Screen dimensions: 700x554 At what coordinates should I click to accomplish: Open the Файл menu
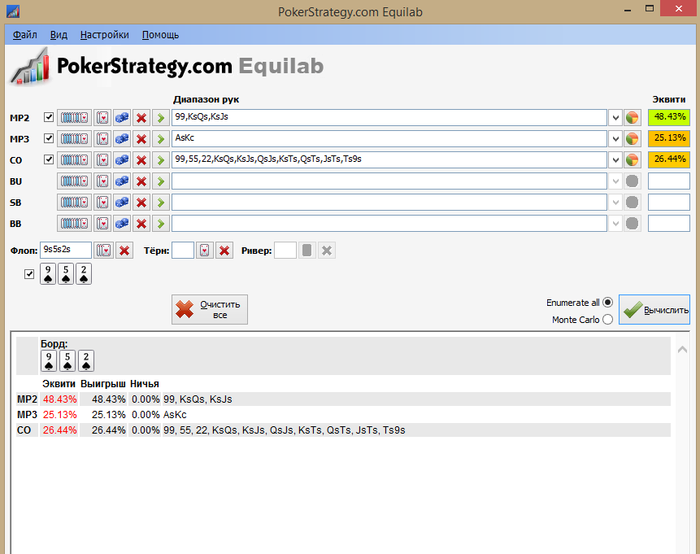(25, 35)
